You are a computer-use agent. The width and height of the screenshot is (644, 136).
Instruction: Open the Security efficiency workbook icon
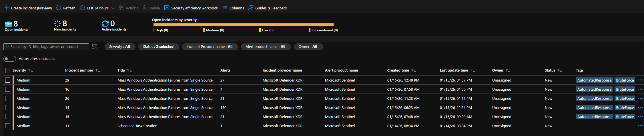167,8
